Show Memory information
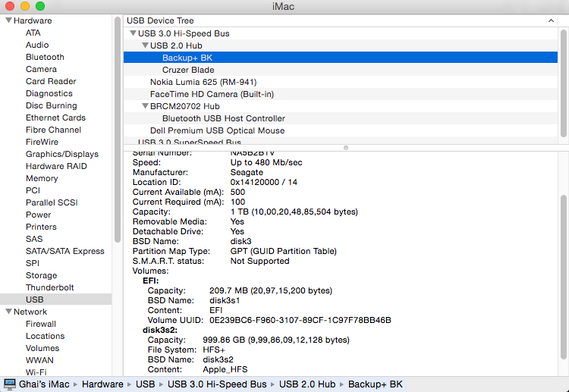 point(42,178)
